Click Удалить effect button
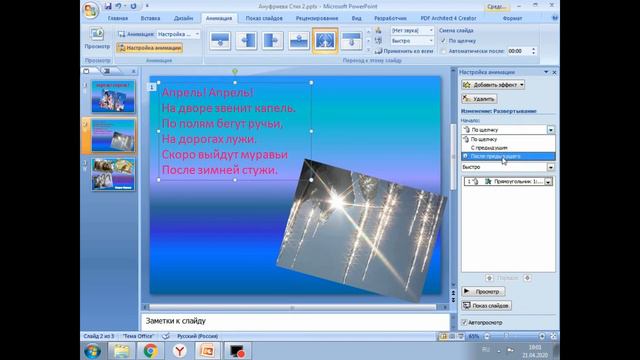The image size is (640, 360). (x=479, y=99)
